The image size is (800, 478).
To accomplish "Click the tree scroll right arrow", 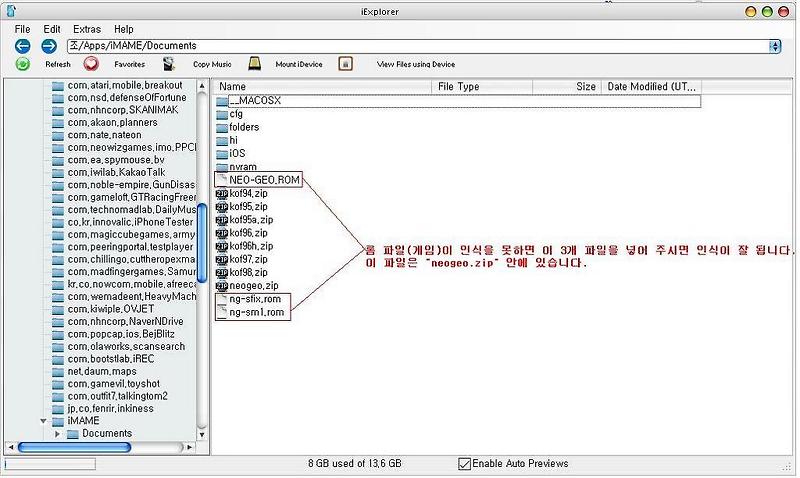I will (x=190, y=447).
